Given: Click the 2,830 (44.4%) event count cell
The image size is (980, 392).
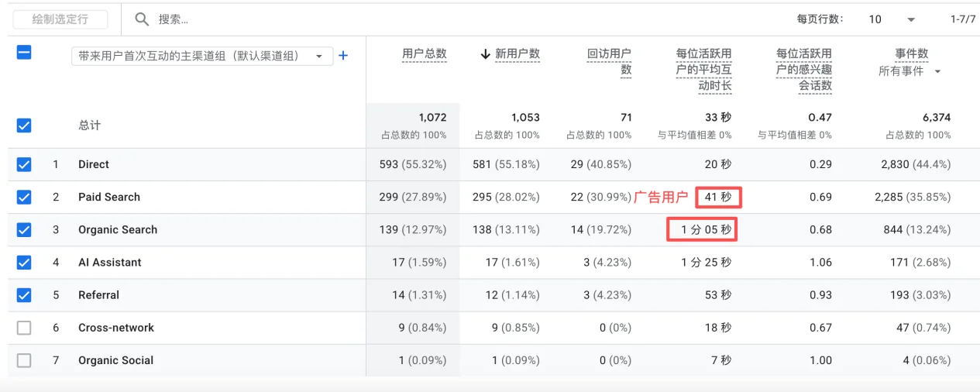Looking at the screenshot, I should [x=916, y=164].
